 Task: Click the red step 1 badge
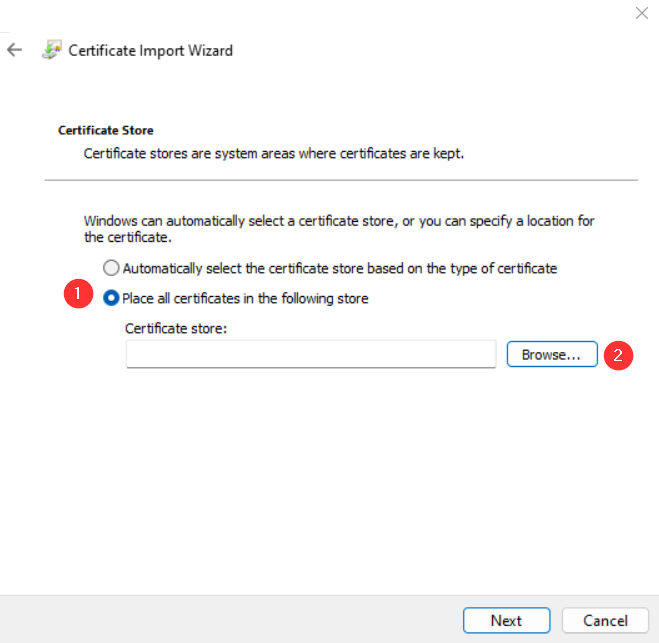[78, 293]
